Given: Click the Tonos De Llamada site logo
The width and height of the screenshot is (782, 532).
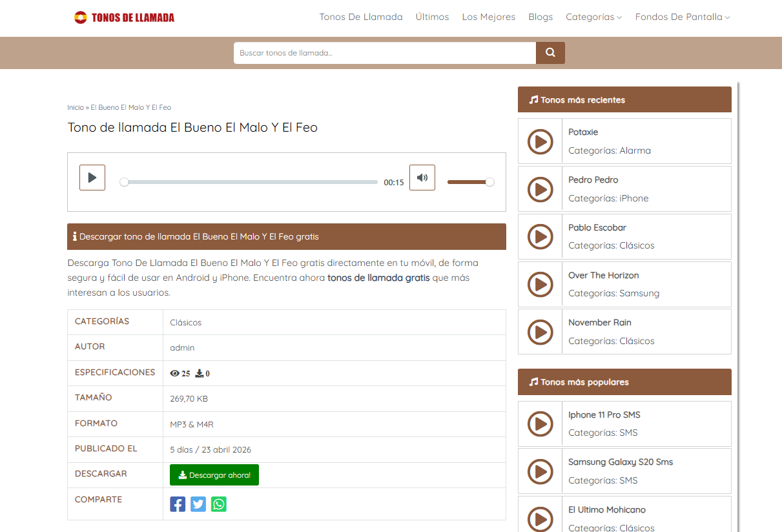Looking at the screenshot, I should click(124, 17).
